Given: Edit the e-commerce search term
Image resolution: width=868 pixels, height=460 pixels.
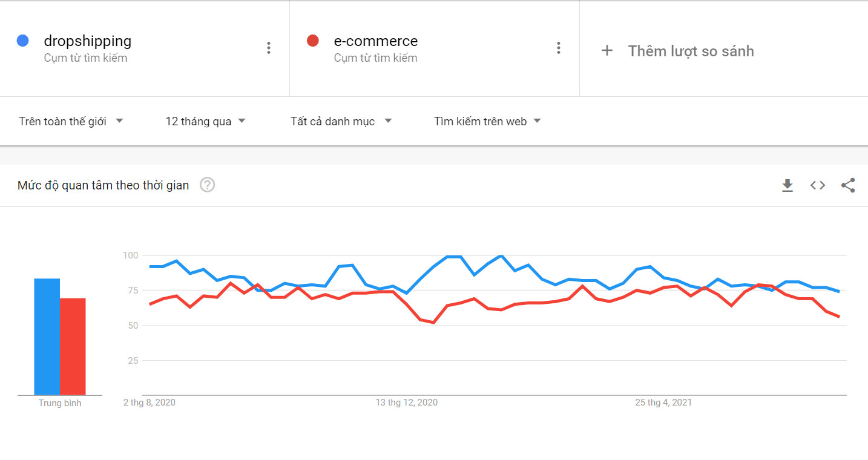Looking at the screenshot, I should click(x=376, y=41).
